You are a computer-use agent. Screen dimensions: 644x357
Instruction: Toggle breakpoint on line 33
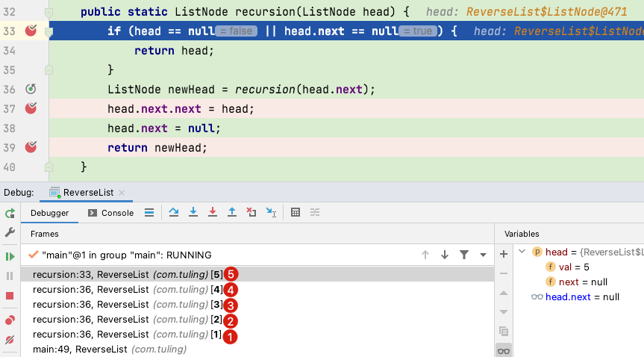[x=31, y=31]
